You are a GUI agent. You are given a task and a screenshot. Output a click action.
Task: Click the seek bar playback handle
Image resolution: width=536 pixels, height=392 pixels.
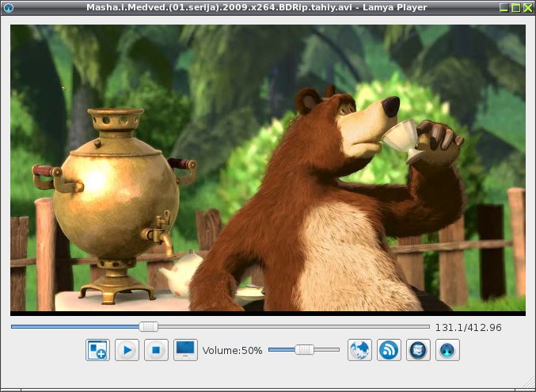(x=148, y=326)
